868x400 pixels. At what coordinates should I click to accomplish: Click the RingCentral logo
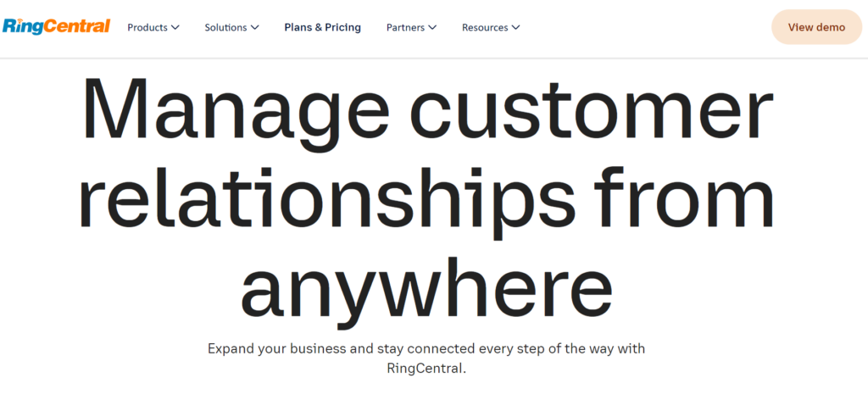(56, 26)
